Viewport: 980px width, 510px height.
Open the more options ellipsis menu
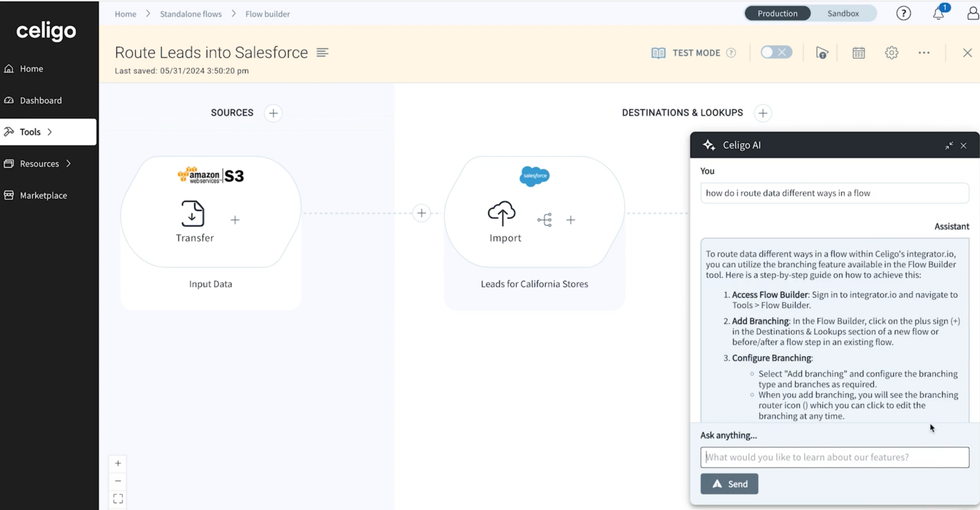pyautogui.click(x=924, y=53)
